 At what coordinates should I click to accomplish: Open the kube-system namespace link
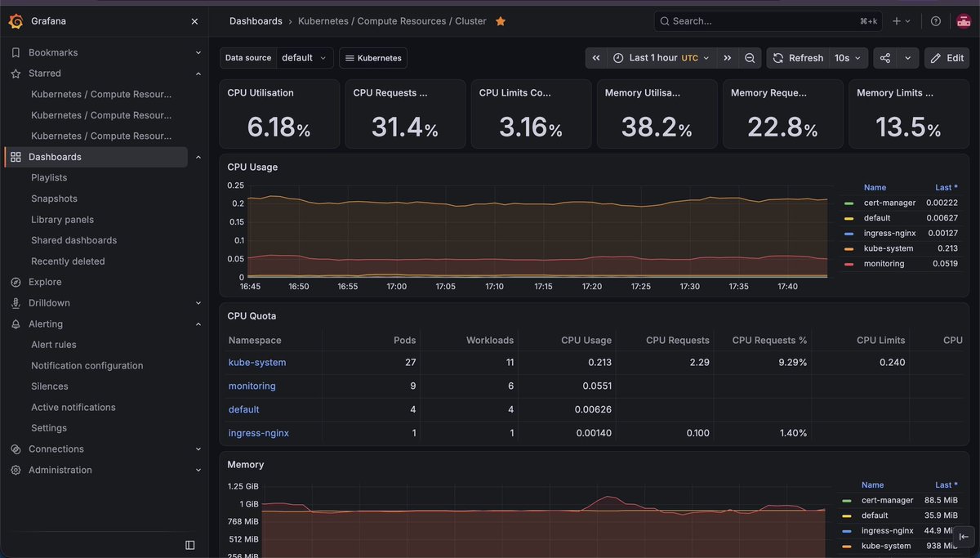click(x=257, y=362)
